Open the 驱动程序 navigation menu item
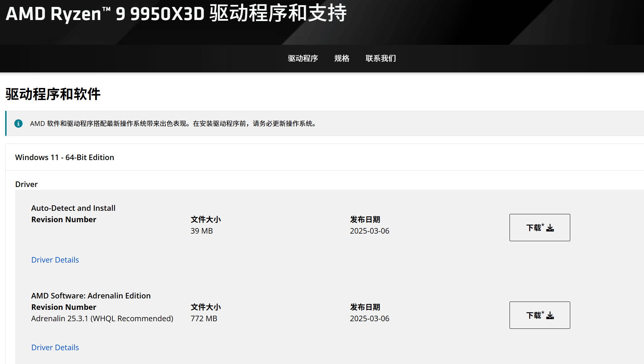 pyautogui.click(x=302, y=58)
